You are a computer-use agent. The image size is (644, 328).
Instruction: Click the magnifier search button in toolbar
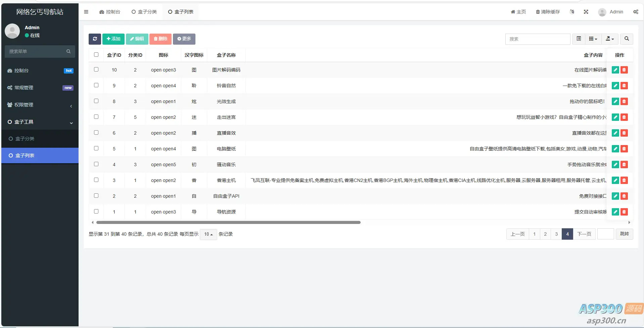point(627,39)
